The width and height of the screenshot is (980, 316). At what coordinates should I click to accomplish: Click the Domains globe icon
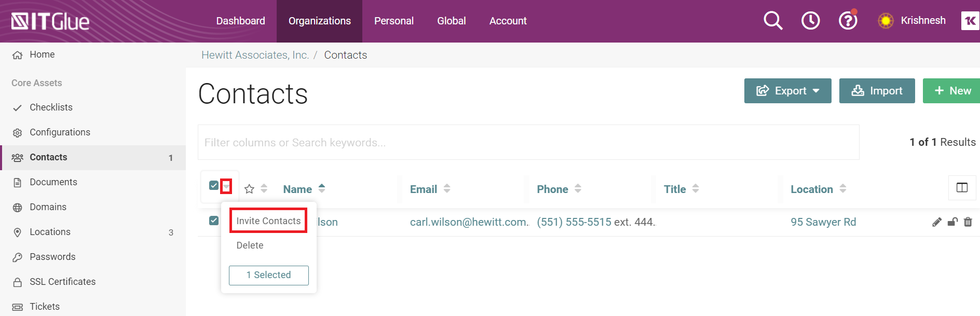coord(18,208)
